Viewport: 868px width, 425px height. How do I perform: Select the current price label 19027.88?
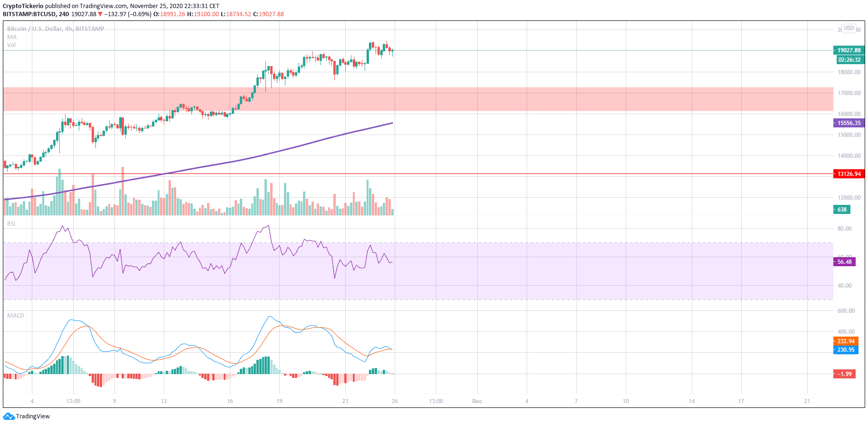click(x=849, y=50)
